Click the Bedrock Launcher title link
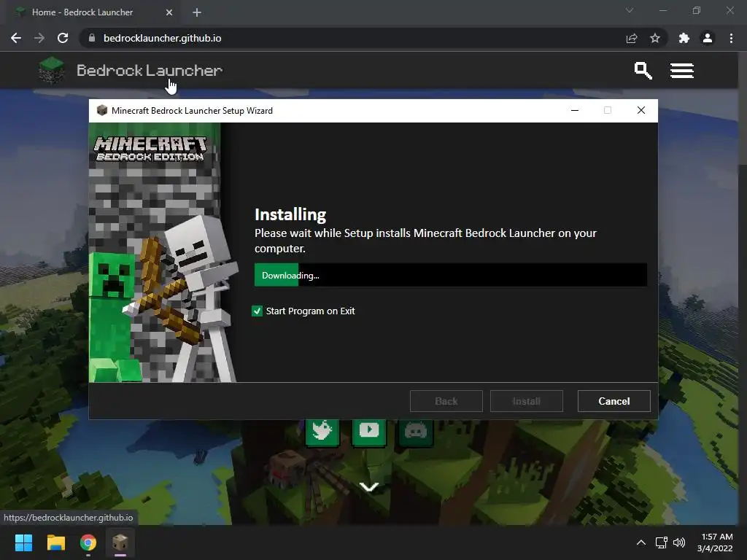Screen dimensions: 747x560 [150, 71]
